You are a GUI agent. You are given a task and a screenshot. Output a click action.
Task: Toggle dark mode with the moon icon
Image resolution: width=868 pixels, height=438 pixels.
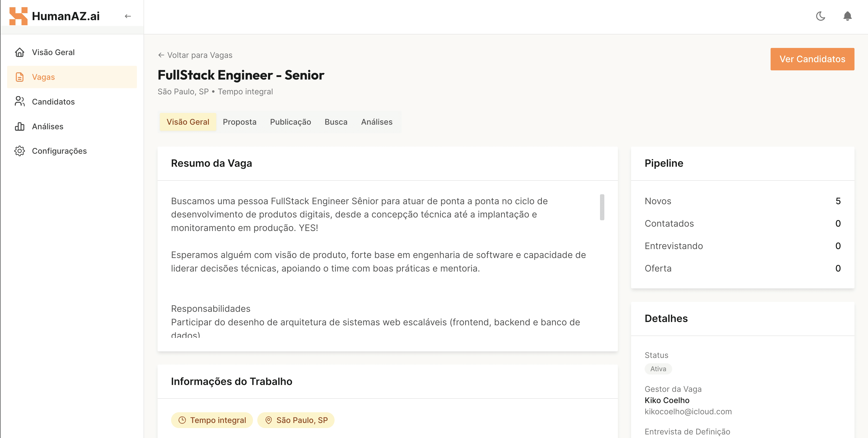(x=821, y=16)
